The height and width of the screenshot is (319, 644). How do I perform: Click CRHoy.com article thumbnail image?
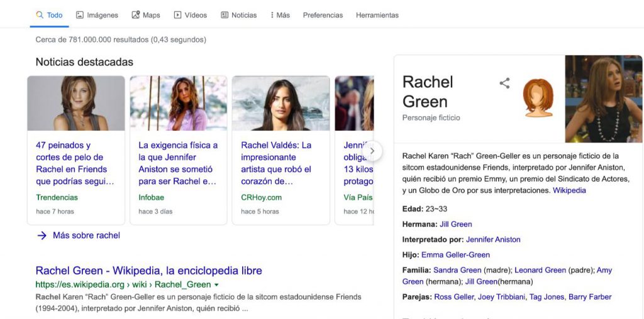280,104
